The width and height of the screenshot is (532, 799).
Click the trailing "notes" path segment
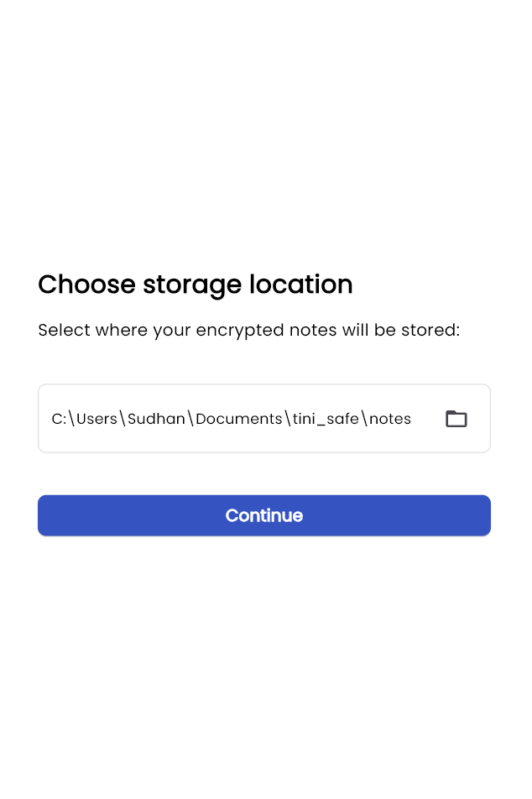[390, 419]
